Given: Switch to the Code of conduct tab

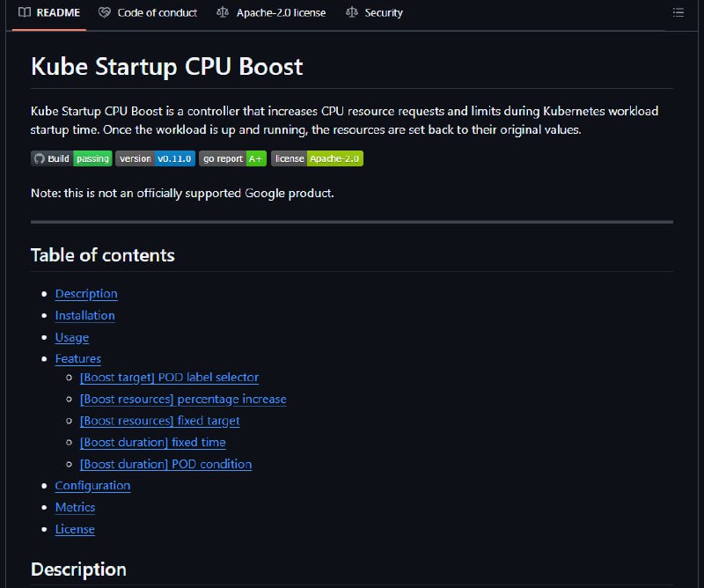Looking at the screenshot, I should 148,13.
